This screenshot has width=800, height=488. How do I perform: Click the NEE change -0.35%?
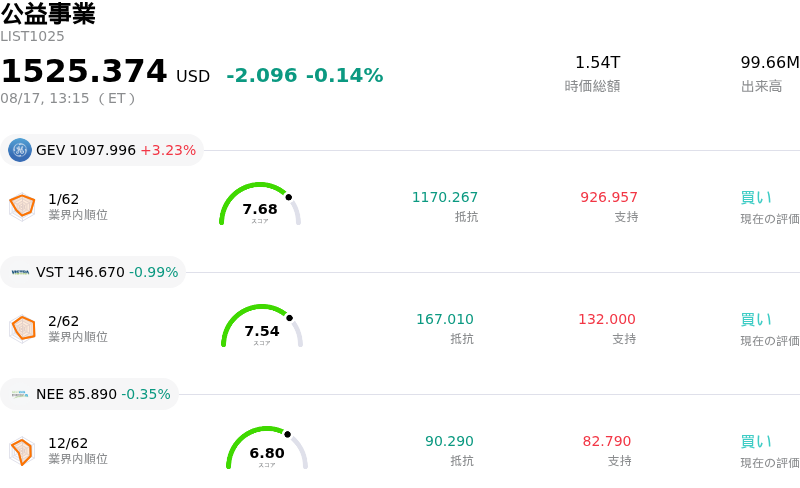click(146, 394)
